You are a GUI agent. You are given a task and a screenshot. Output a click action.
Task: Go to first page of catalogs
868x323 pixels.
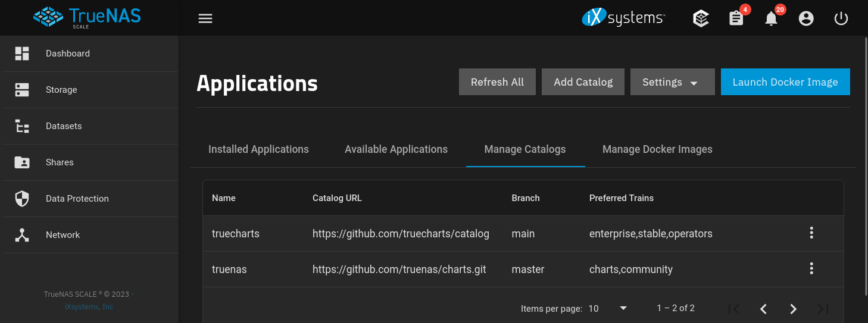[x=734, y=309]
